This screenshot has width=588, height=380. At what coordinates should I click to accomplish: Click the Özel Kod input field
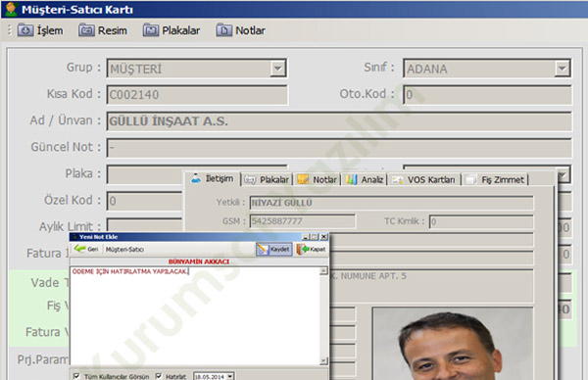click(145, 201)
